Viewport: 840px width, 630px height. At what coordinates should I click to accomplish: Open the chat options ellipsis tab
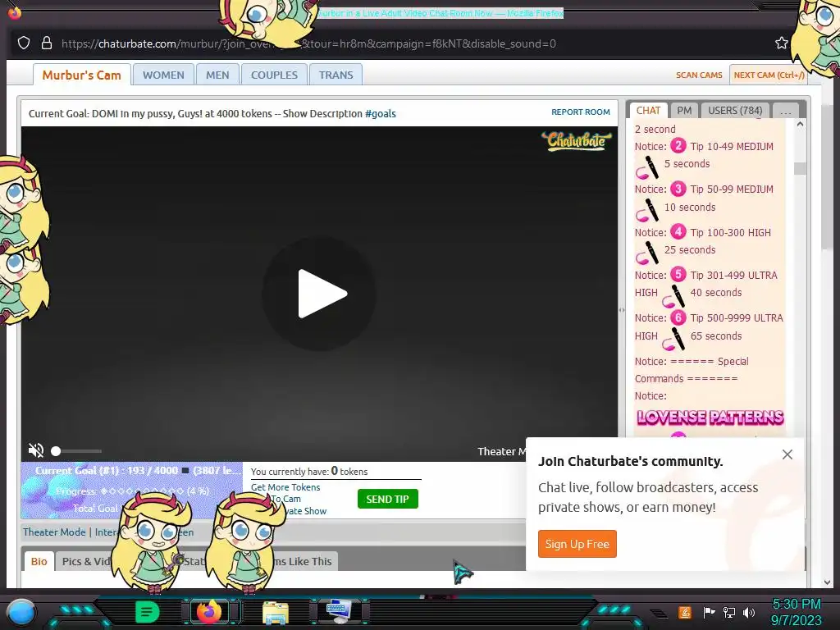click(785, 111)
